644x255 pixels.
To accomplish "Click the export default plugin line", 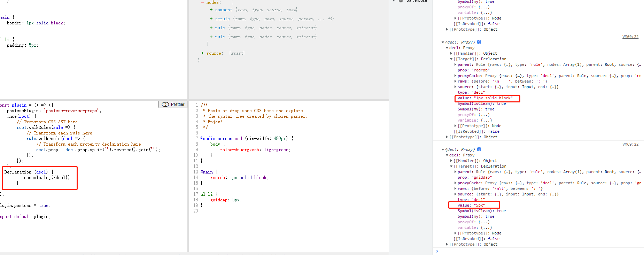I will click(25, 216).
